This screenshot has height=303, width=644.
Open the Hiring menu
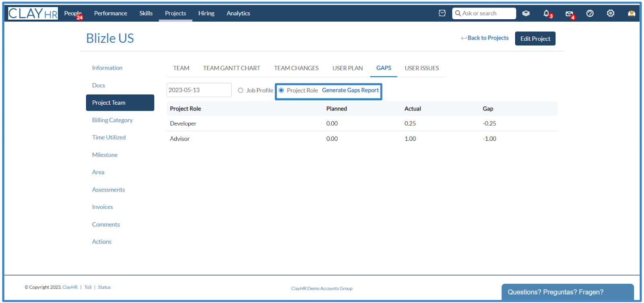pos(206,13)
